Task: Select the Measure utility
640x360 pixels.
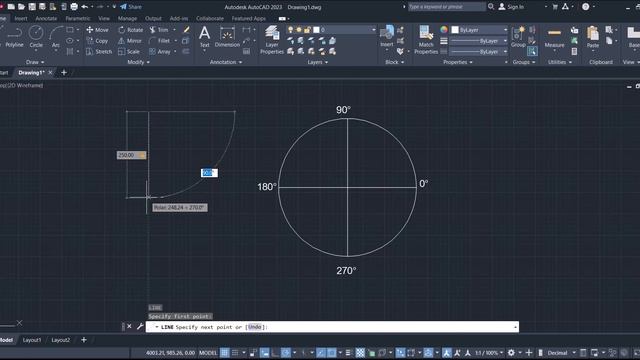Action: 554,37
